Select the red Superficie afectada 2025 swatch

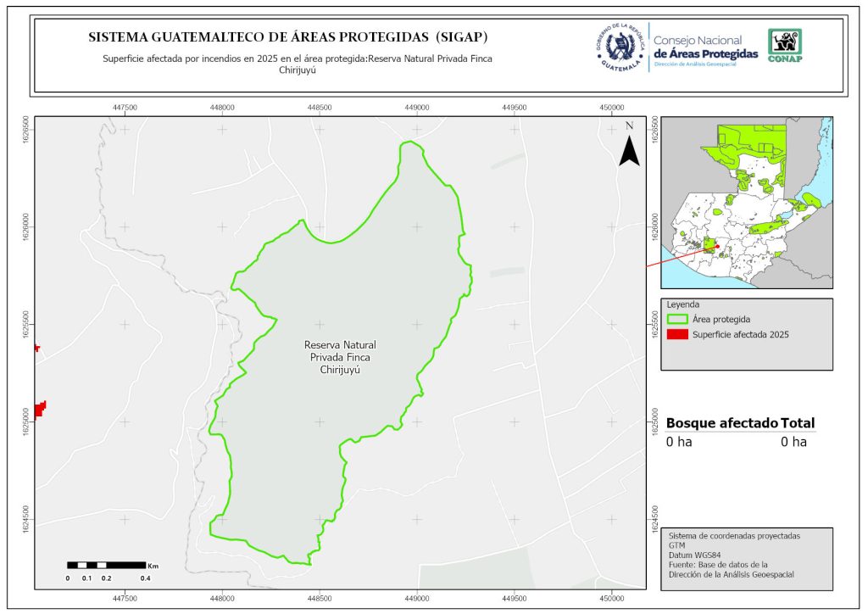tap(676, 335)
